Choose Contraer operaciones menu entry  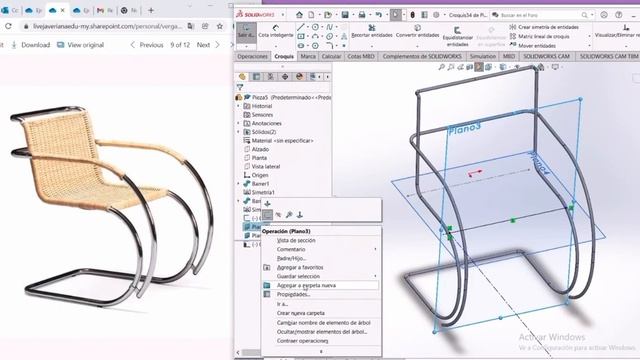click(302, 341)
